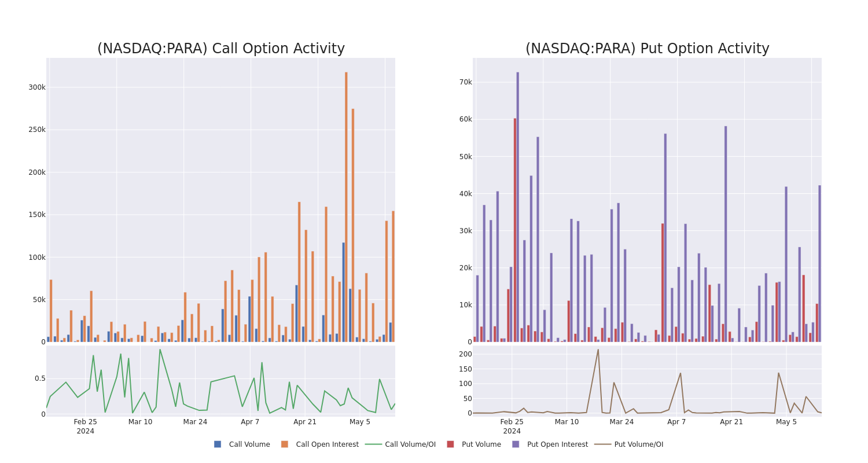Click the 0.5 label on call ratio axis
The image size is (868, 463).
point(40,379)
